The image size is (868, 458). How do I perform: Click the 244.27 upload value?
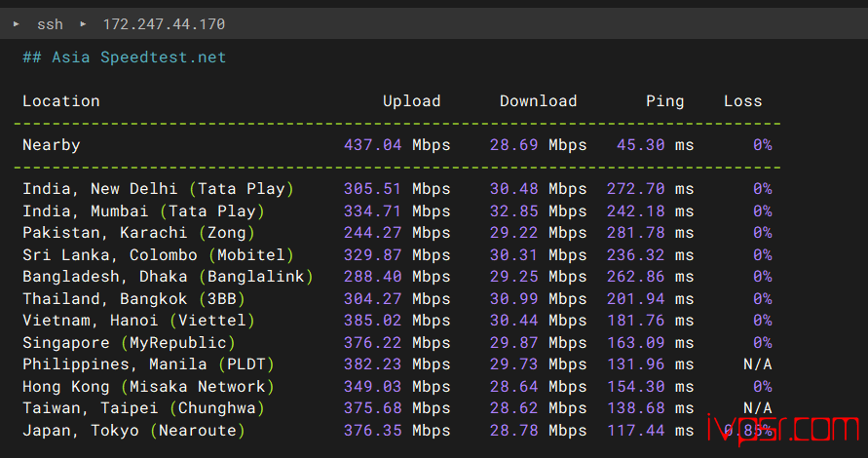(372, 233)
